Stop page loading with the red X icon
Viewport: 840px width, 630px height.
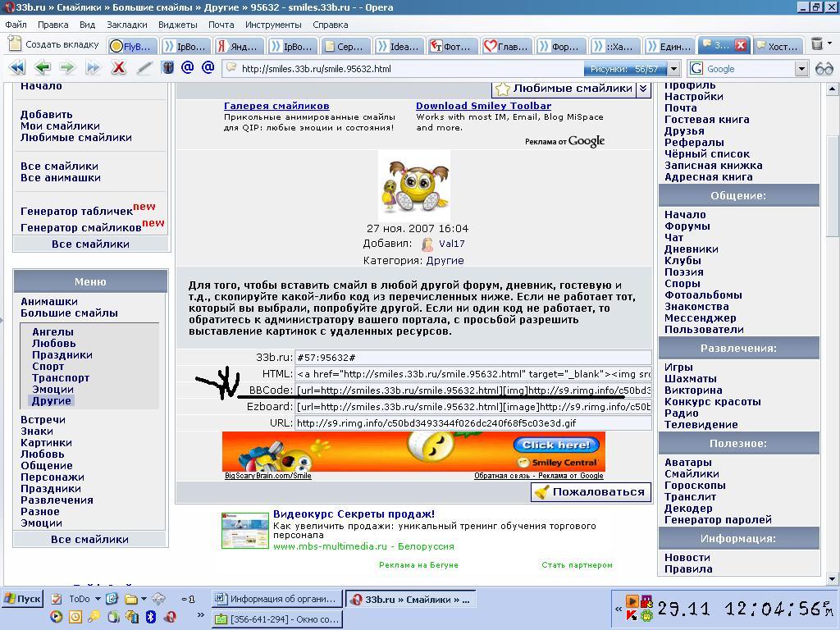118,68
